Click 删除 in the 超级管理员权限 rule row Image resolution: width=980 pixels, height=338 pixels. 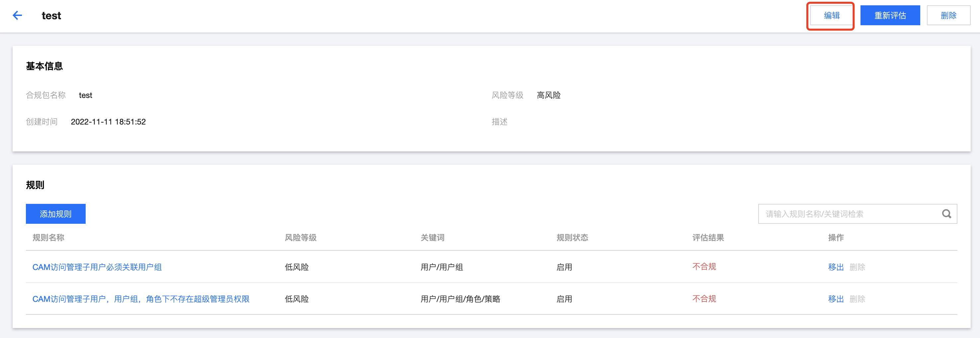point(857,299)
